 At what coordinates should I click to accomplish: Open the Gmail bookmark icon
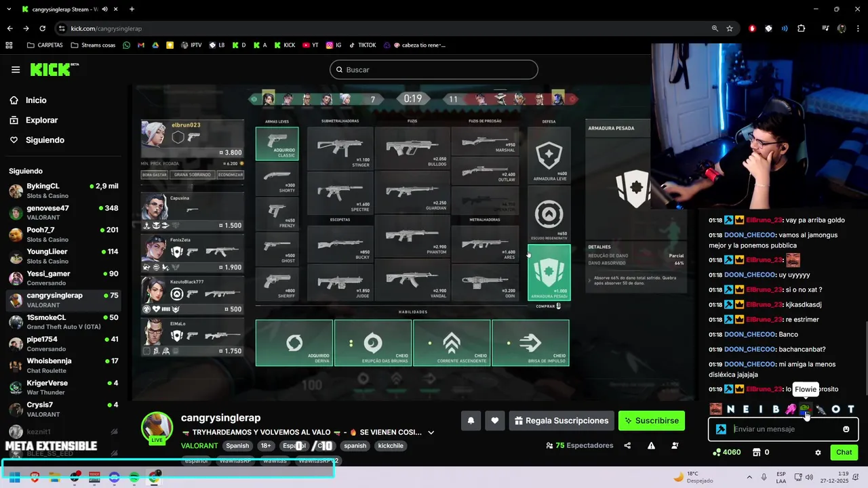[141, 45]
